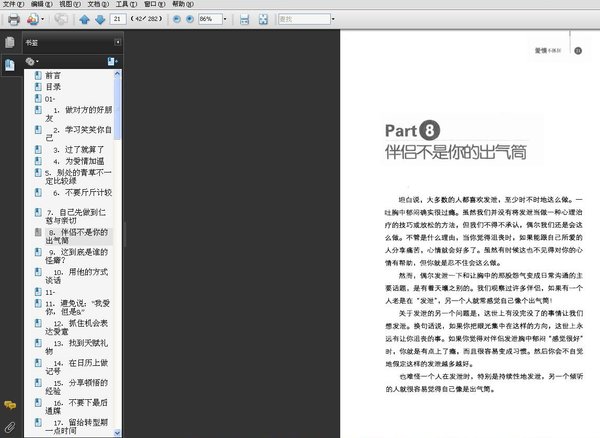Open the 工具 (Tools) menu
600x438 pixels.
pyautogui.click(x=126, y=4)
